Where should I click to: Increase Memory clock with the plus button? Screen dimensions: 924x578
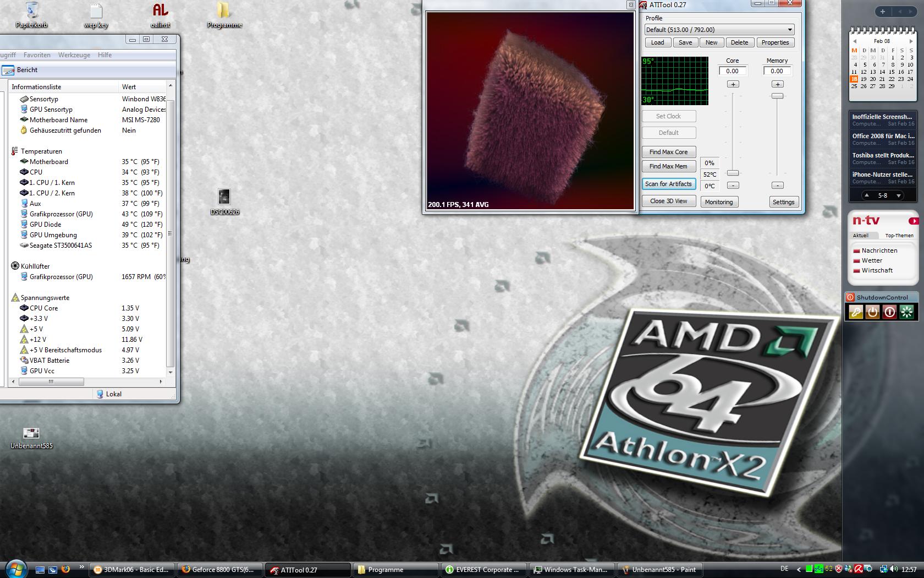[x=777, y=84]
